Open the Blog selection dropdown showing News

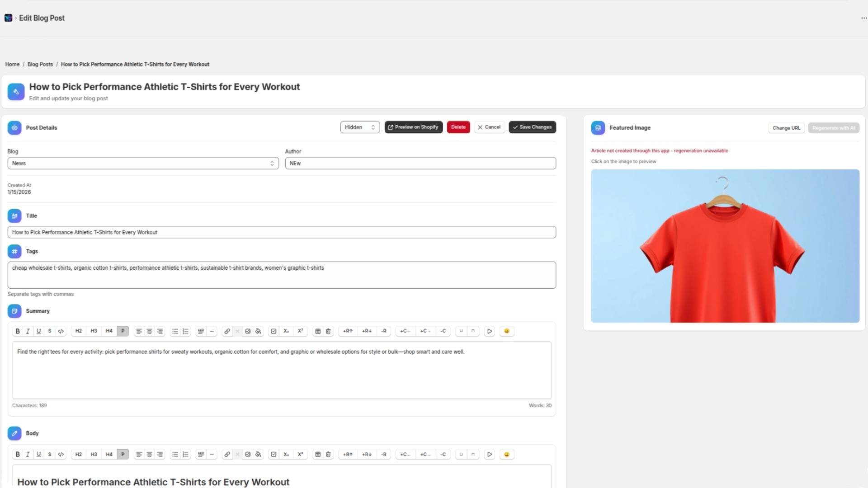point(143,163)
